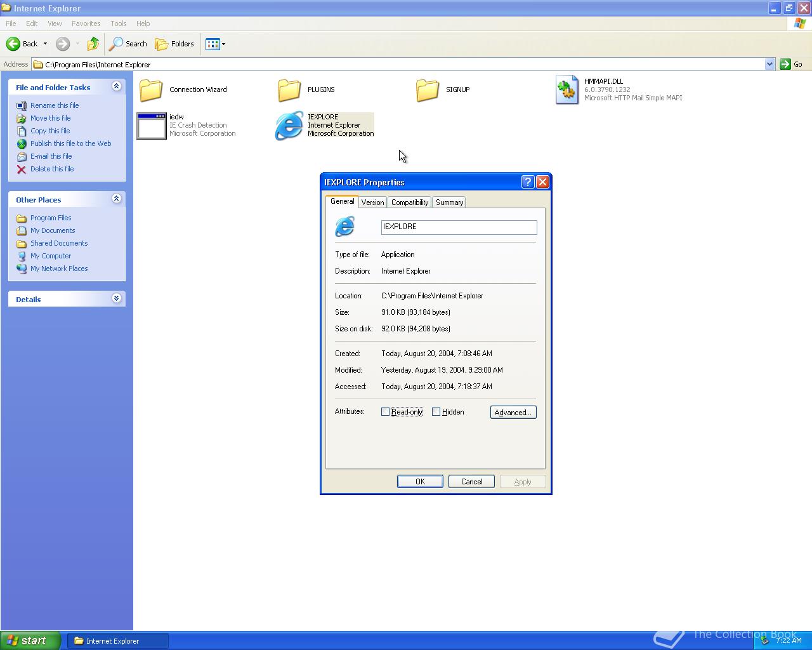Go up one folder level icon
812x650 pixels.
[x=93, y=44]
